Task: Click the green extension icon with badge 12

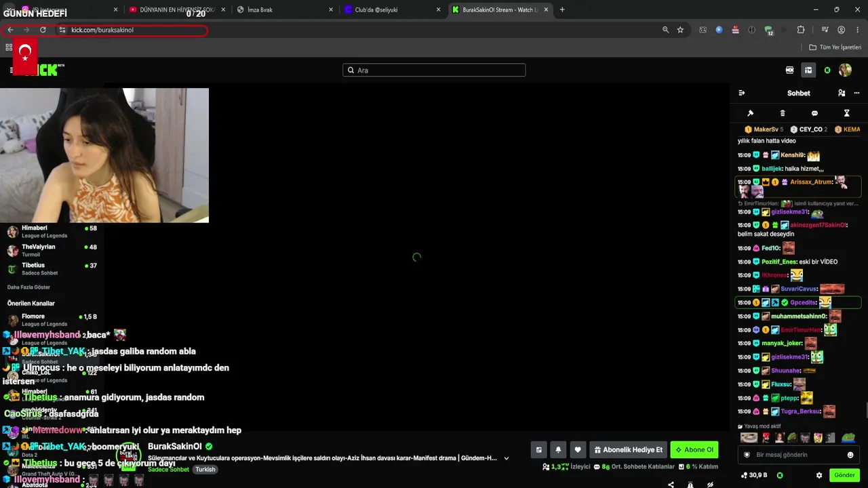Action: [768, 30]
